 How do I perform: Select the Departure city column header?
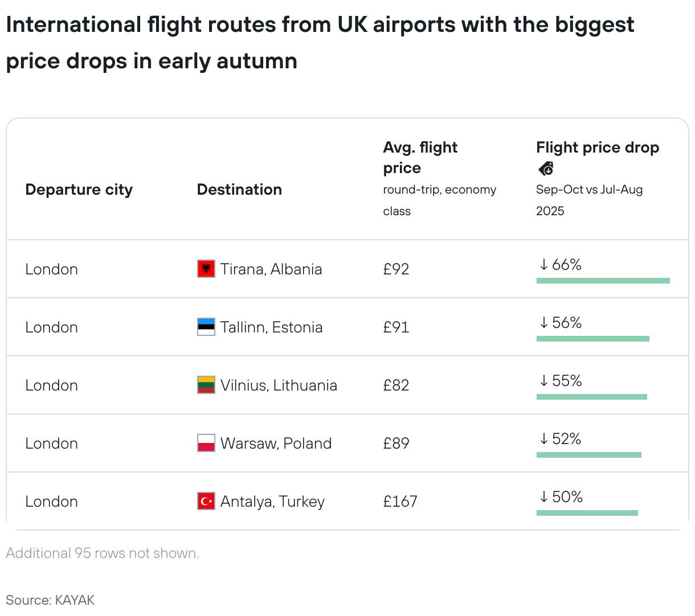(79, 190)
